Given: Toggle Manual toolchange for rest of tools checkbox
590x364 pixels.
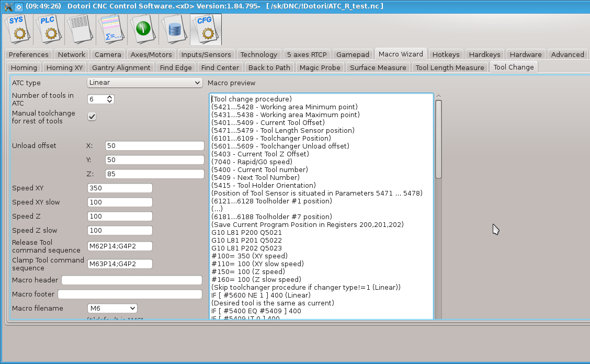Looking at the screenshot, I should pos(92,117).
